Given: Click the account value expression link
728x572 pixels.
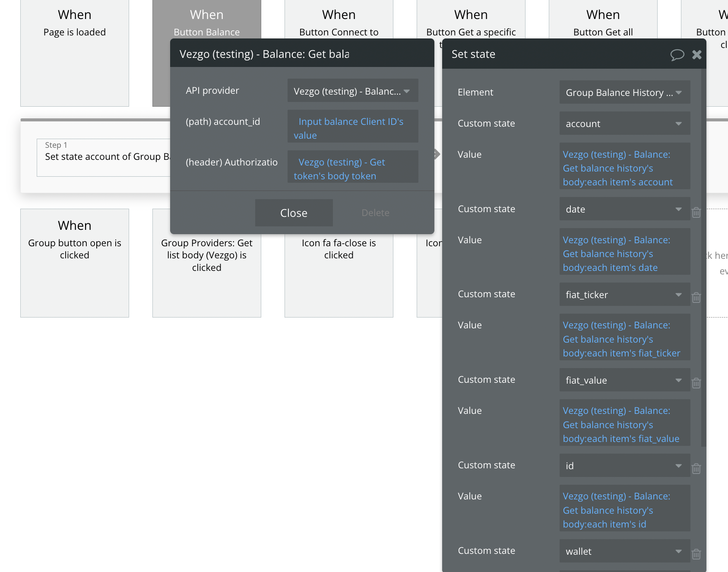Looking at the screenshot, I should pyautogui.click(x=617, y=168).
